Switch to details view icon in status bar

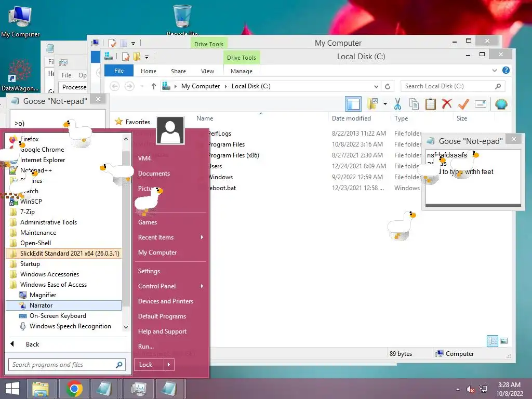(x=493, y=341)
